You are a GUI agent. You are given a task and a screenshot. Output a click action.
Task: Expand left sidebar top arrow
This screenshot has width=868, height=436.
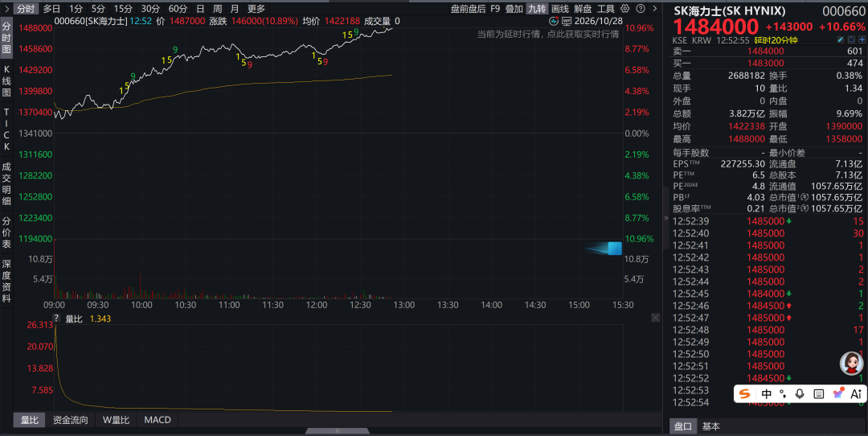click(x=6, y=9)
